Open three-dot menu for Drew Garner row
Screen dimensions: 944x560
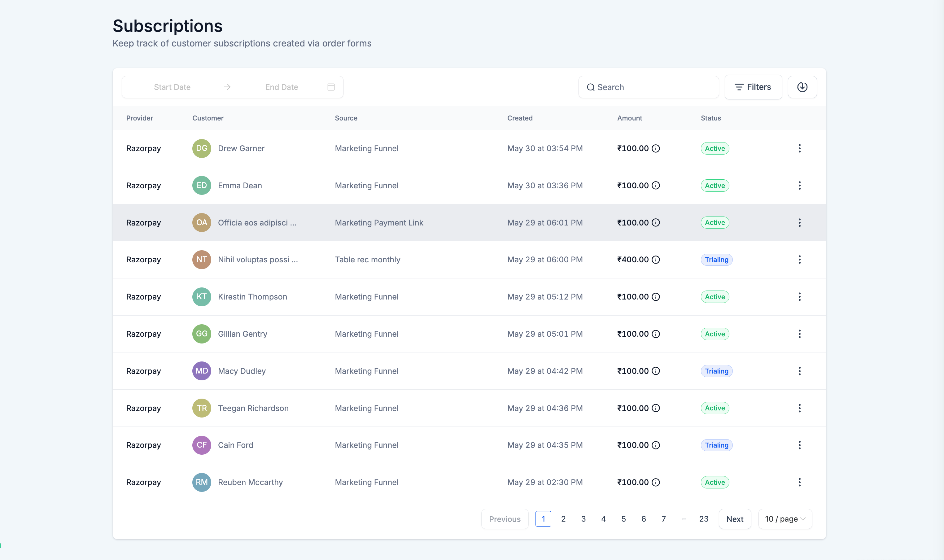pyautogui.click(x=799, y=148)
